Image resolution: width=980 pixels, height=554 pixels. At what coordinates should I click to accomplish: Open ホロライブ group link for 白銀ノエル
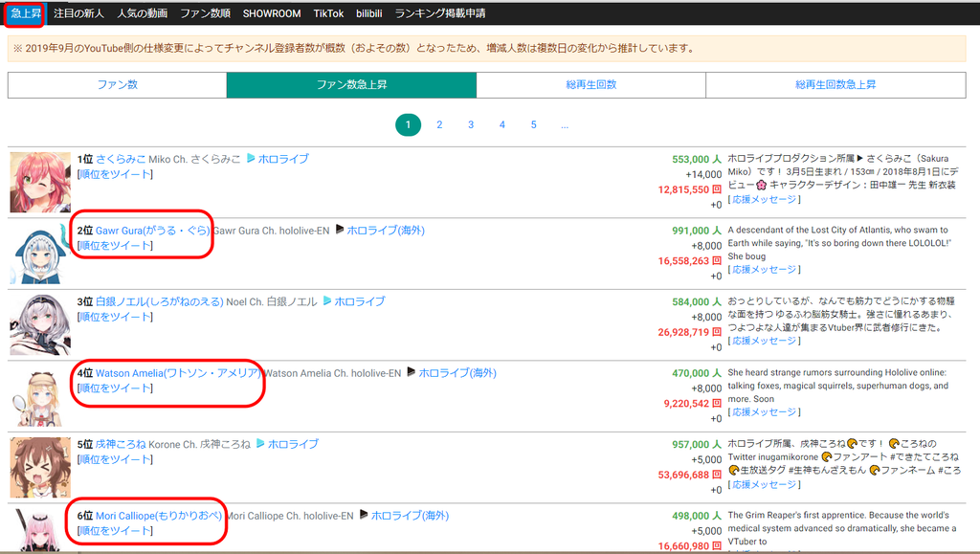[x=360, y=301]
